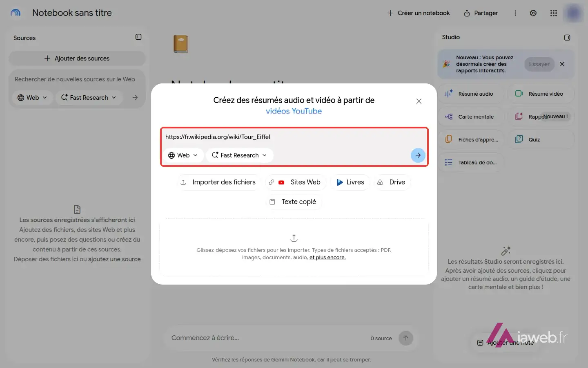Open the Google apps grid
Image resolution: width=588 pixels, height=368 pixels.
pyautogui.click(x=554, y=13)
